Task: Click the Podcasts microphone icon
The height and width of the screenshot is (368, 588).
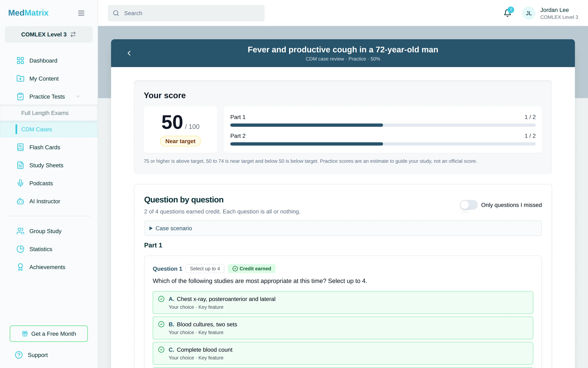Action: click(x=20, y=183)
